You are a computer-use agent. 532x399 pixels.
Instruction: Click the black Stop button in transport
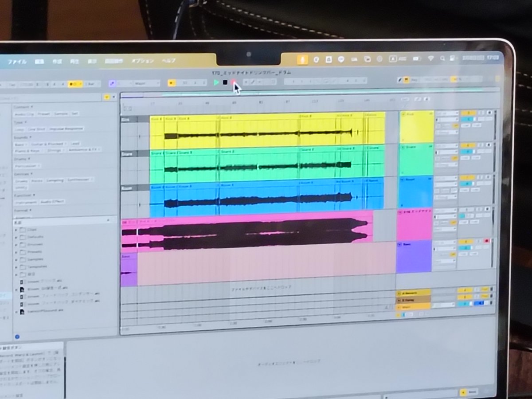coord(225,82)
